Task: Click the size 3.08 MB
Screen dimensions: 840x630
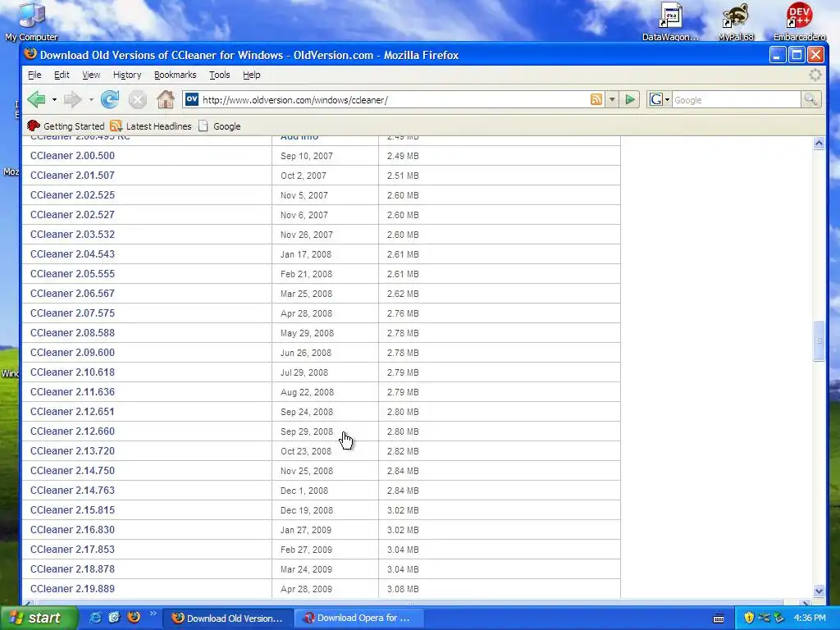Action: point(403,589)
